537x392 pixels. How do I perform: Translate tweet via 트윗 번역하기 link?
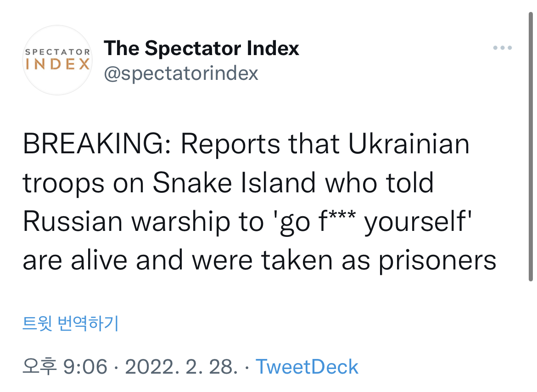click(71, 324)
